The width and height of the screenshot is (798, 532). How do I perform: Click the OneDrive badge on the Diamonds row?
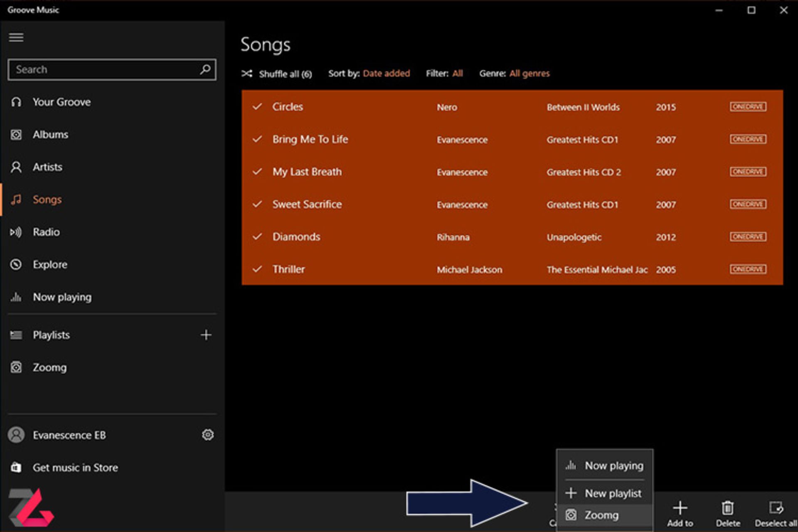[748, 237]
